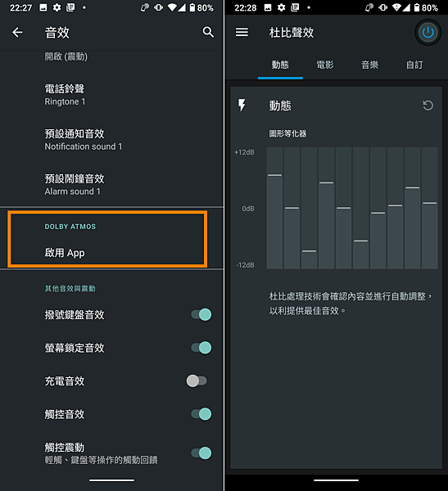
Task: Switch to the 音樂 tab
Action: click(x=370, y=65)
